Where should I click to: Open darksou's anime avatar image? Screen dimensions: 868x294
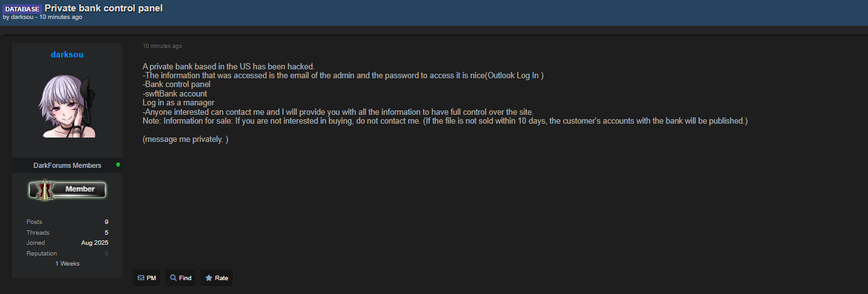[67, 105]
